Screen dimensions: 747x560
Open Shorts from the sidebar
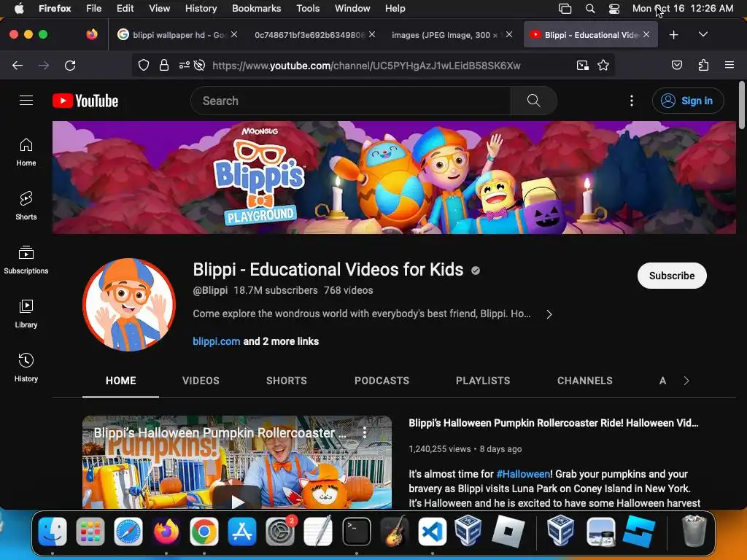pos(26,206)
